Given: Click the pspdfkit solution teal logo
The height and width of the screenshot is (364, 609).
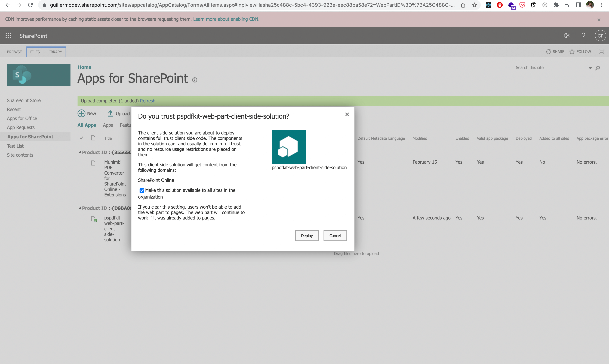Looking at the screenshot, I should point(288,147).
